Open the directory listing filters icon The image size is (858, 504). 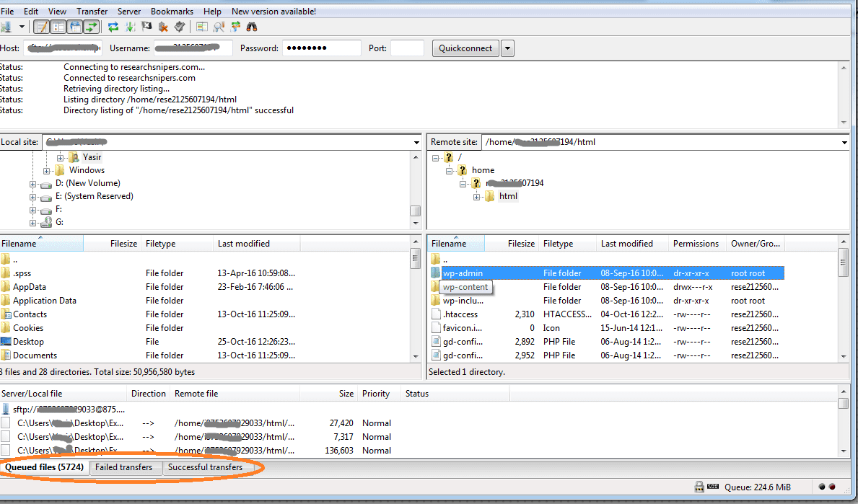[x=202, y=27]
